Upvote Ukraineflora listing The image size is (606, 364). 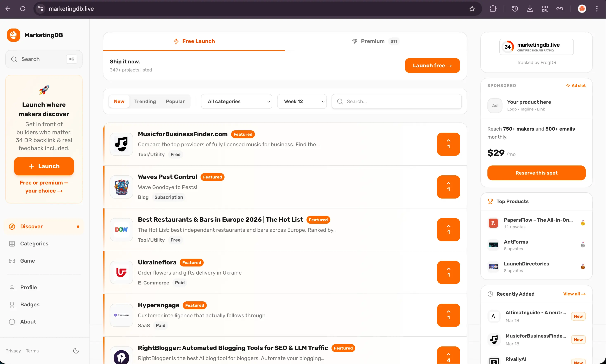tap(448, 272)
